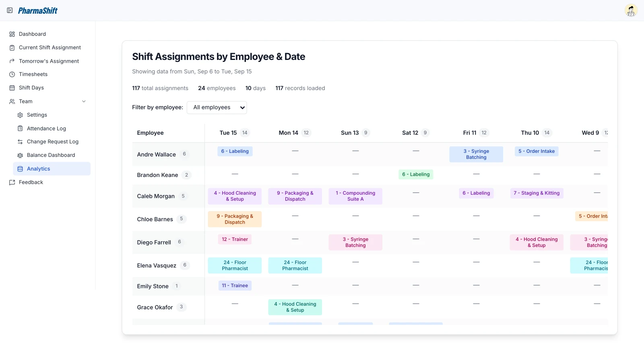Open the Balance Dashboard page

coord(51,155)
